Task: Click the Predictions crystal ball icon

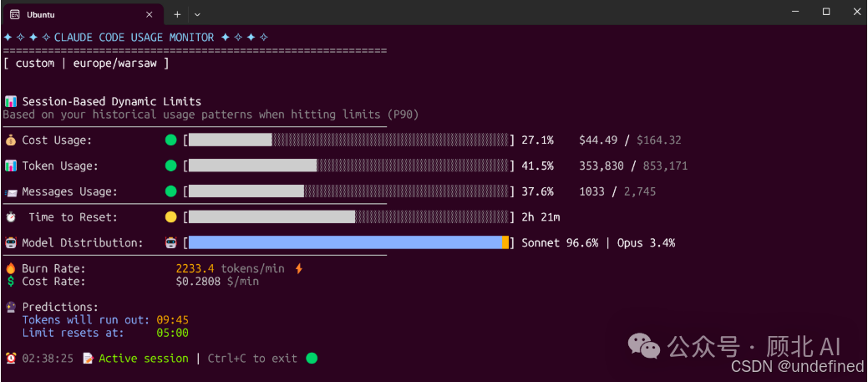Action: tap(11, 307)
